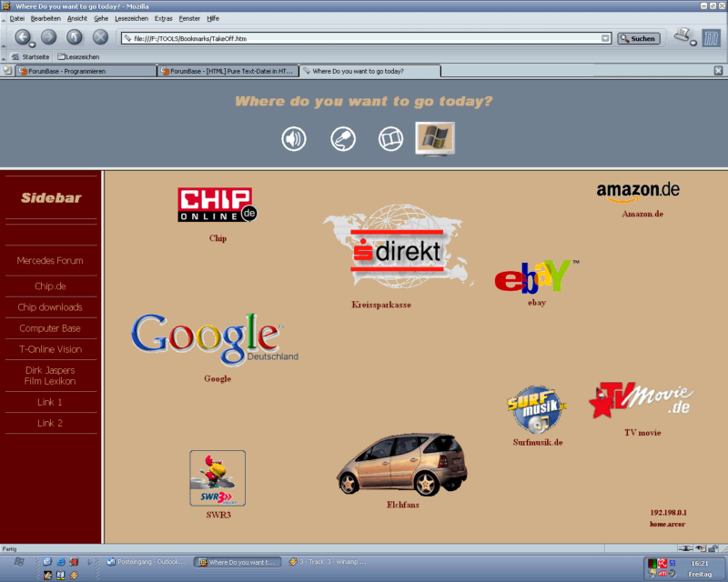The width and height of the screenshot is (728, 582).
Task: Click the Elchfans car image
Action: pyautogui.click(x=402, y=464)
